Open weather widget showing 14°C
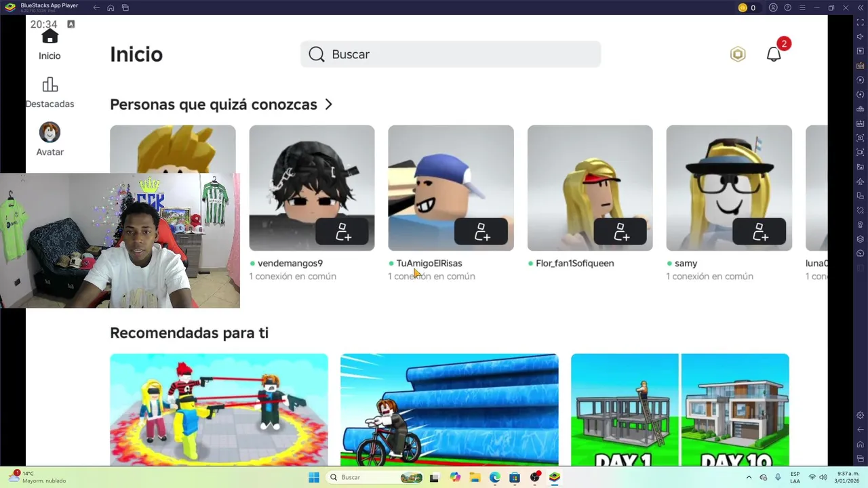868x488 pixels. click(x=37, y=477)
